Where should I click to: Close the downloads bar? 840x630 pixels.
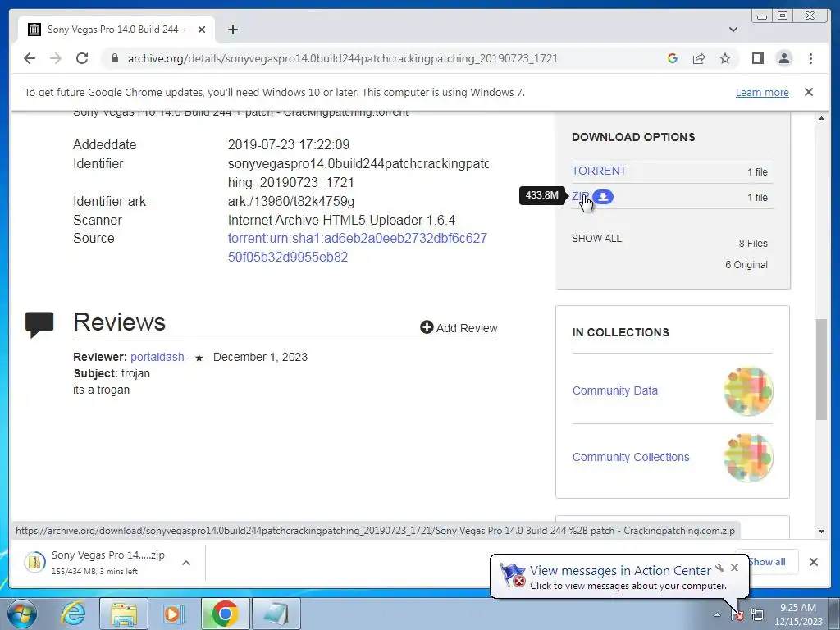point(813,561)
